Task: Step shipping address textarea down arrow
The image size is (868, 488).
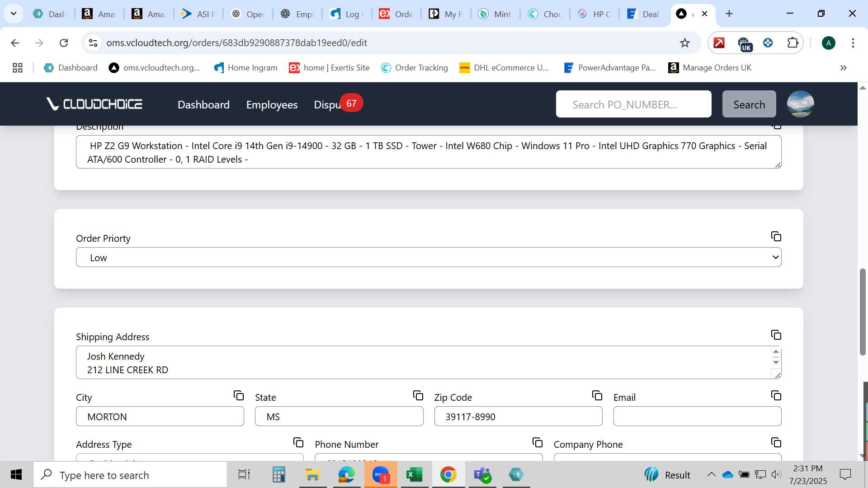Action: pos(776,362)
